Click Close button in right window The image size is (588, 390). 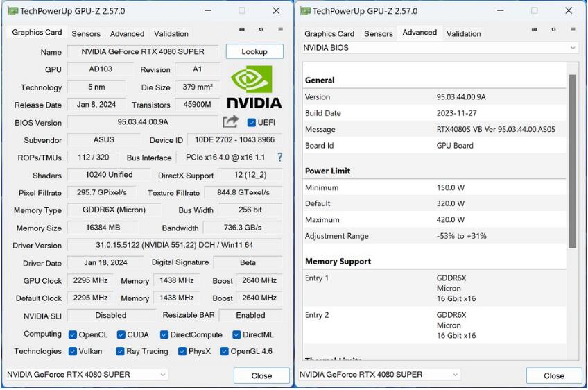[x=554, y=375]
